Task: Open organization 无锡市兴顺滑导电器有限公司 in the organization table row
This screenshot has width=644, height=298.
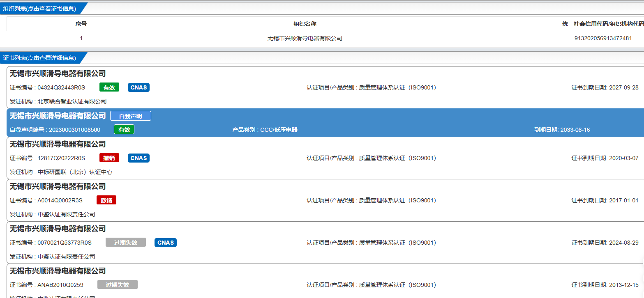Action: [305, 38]
